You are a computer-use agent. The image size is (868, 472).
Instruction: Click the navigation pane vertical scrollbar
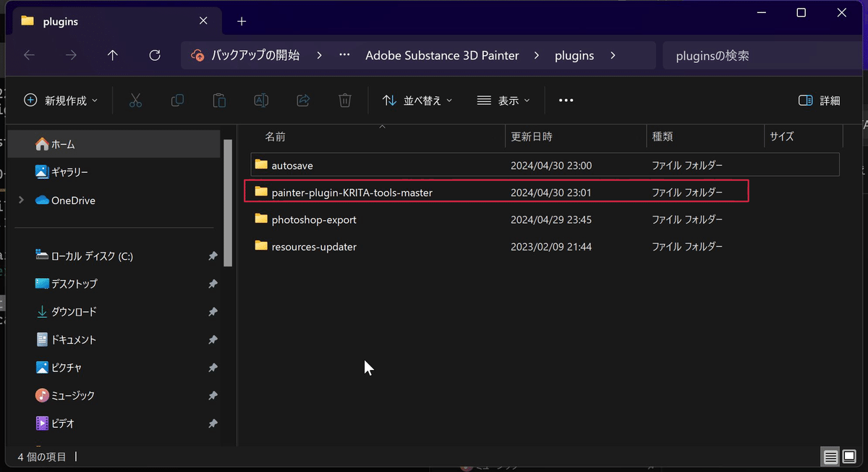pos(228,203)
